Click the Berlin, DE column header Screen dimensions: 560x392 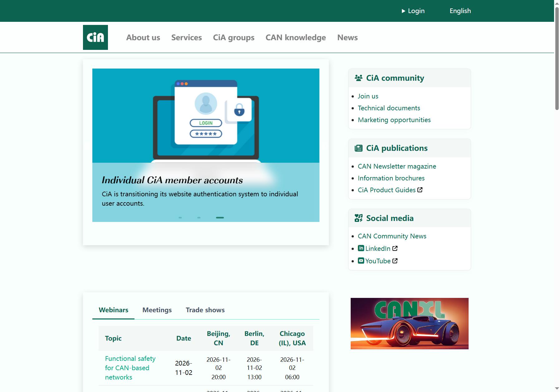[x=254, y=338]
